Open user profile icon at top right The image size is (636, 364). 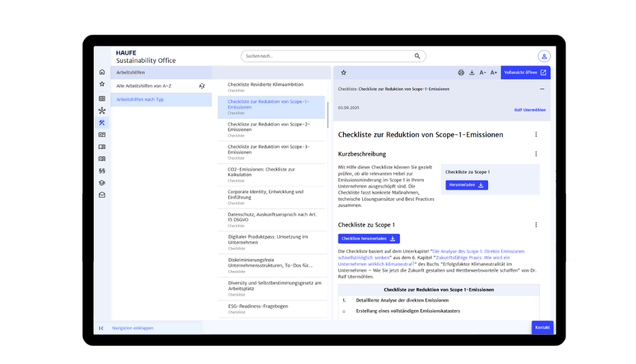click(x=544, y=56)
